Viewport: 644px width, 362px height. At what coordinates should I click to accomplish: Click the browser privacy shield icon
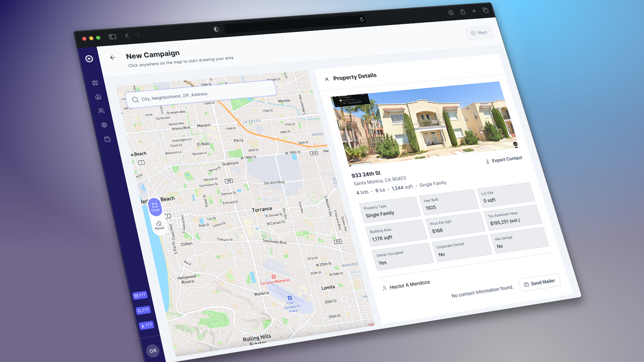[216, 29]
